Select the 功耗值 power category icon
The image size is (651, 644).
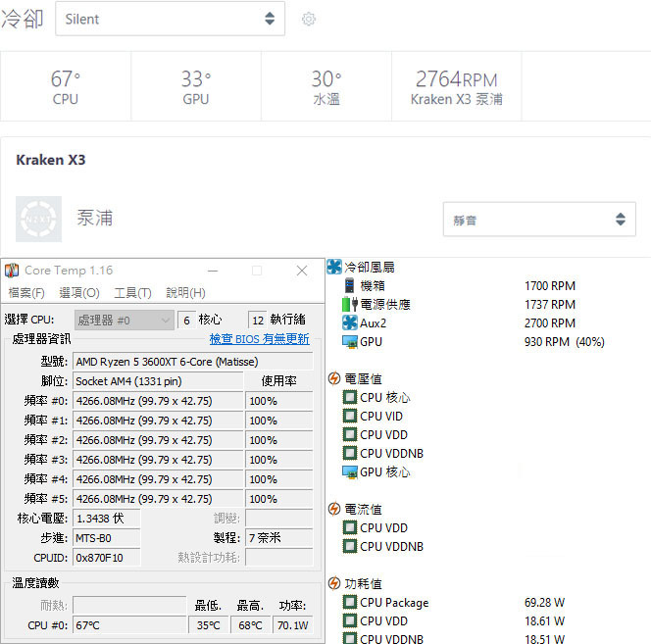[x=333, y=583]
